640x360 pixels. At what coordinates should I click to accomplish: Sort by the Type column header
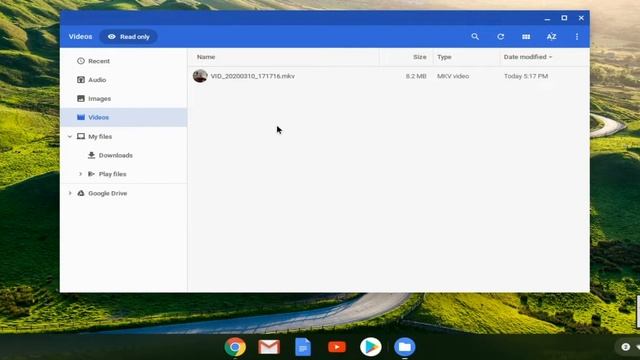coord(444,57)
